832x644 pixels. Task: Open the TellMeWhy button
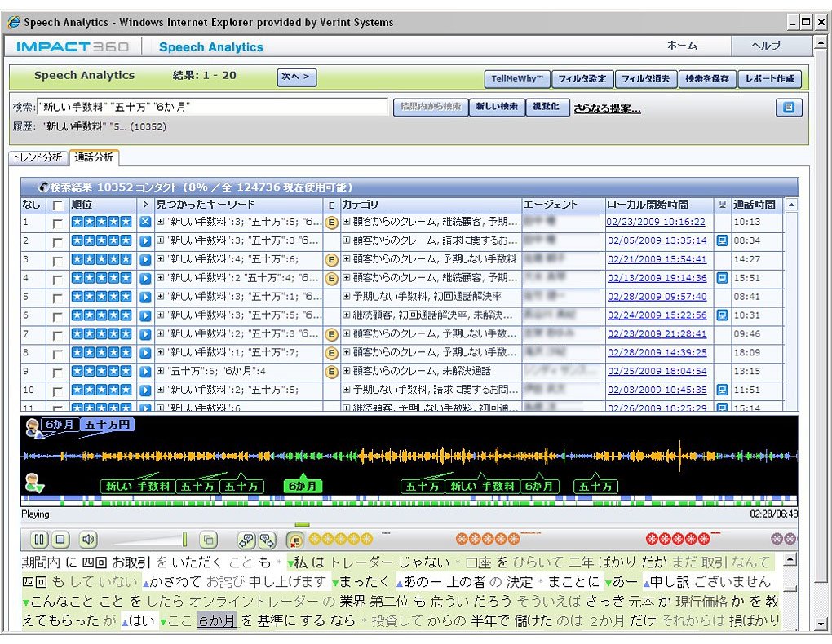[517, 79]
